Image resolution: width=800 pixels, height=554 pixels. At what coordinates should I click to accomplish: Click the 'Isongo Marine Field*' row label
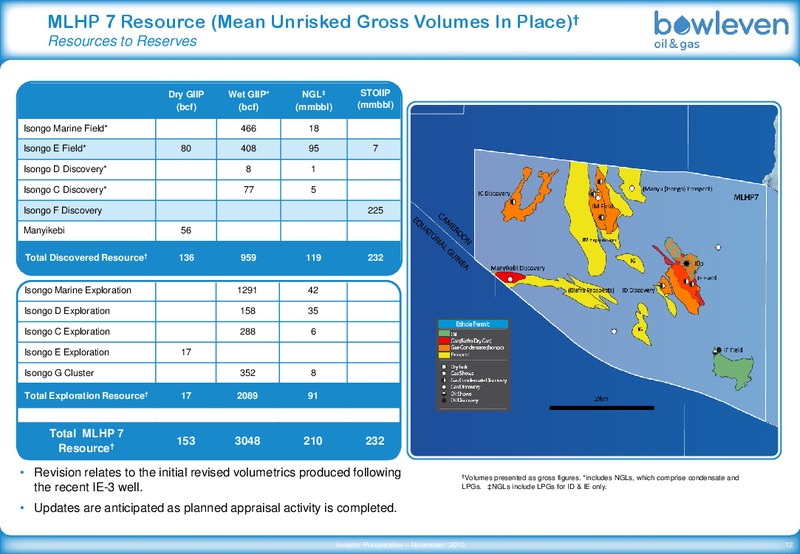[x=65, y=129]
